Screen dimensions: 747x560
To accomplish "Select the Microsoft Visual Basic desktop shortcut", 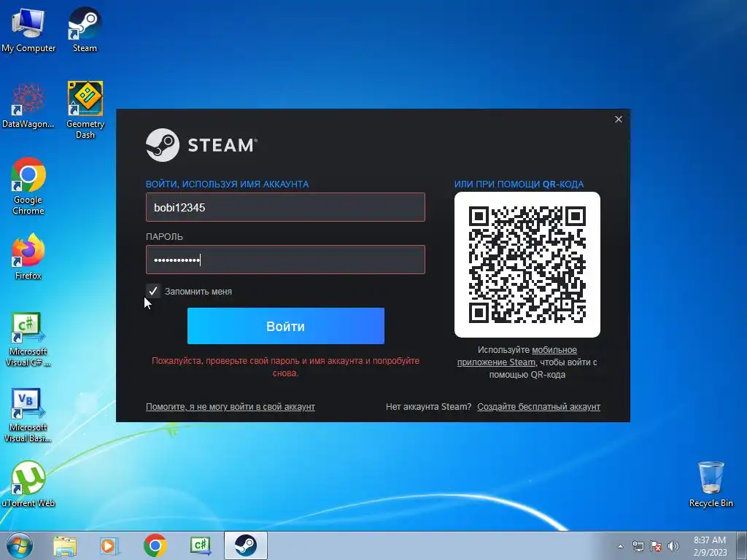I will [x=28, y=416].
